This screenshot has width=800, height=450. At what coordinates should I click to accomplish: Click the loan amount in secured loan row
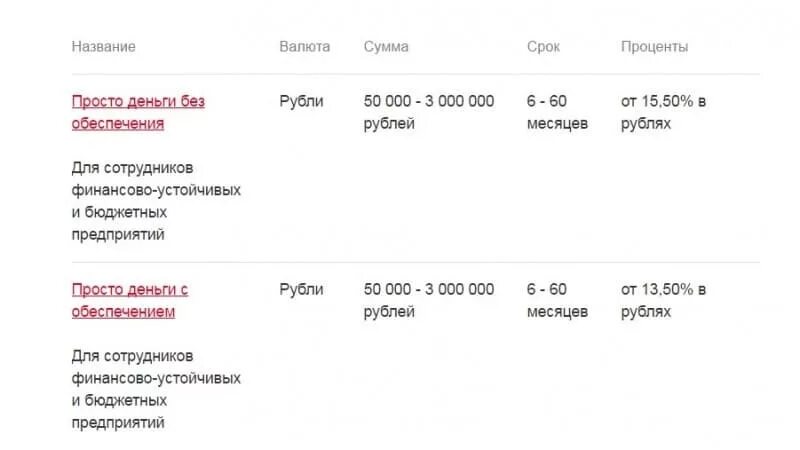(x=429, y=301)
